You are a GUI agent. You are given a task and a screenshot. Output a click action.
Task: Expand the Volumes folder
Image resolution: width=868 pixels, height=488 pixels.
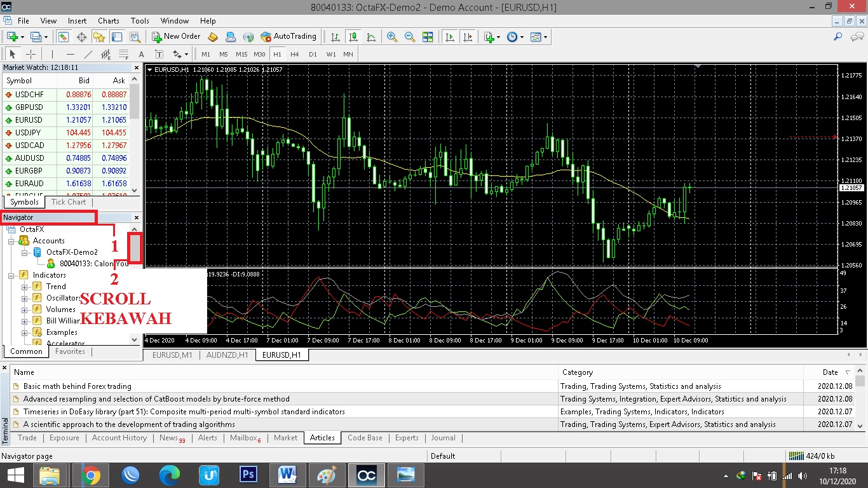point(25,309)
